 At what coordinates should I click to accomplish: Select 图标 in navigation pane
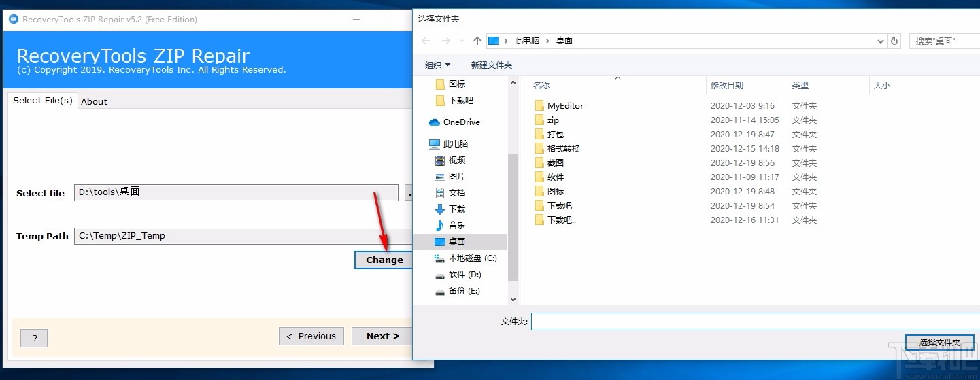[x=457, y=84]
